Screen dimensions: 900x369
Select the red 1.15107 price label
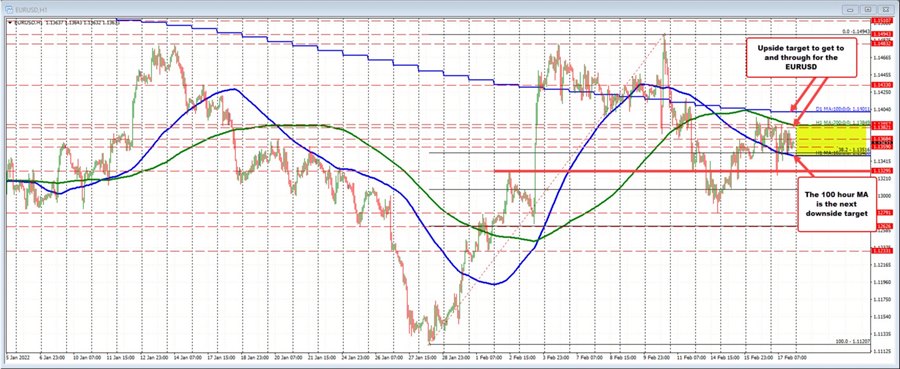pos(882,21)
